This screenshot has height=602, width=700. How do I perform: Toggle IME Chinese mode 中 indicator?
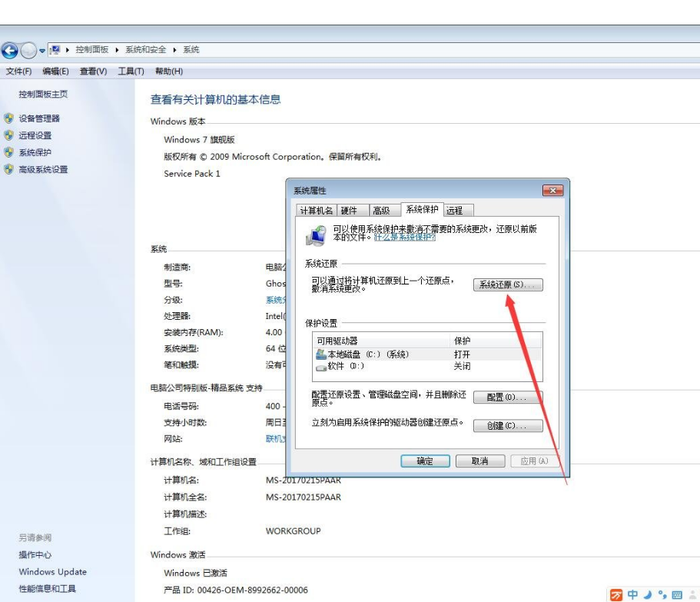tap(632, 594)
